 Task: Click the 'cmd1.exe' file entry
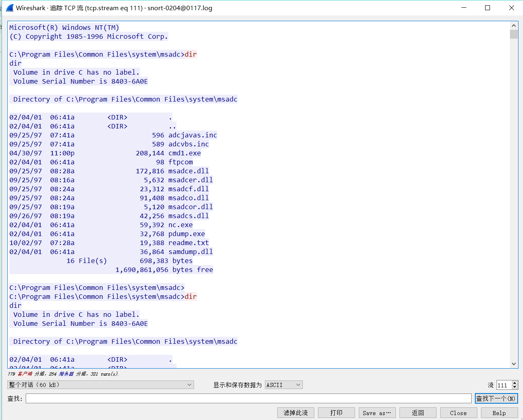[x=185, y=153]
